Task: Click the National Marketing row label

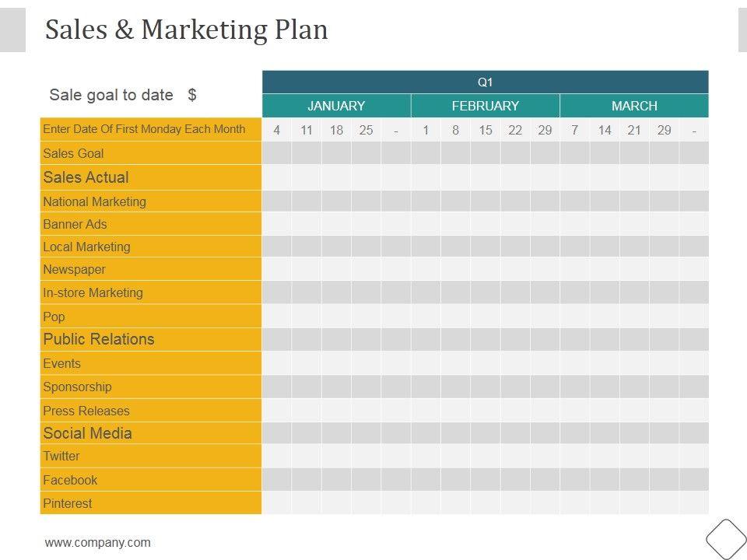Action: pos(95,201)
